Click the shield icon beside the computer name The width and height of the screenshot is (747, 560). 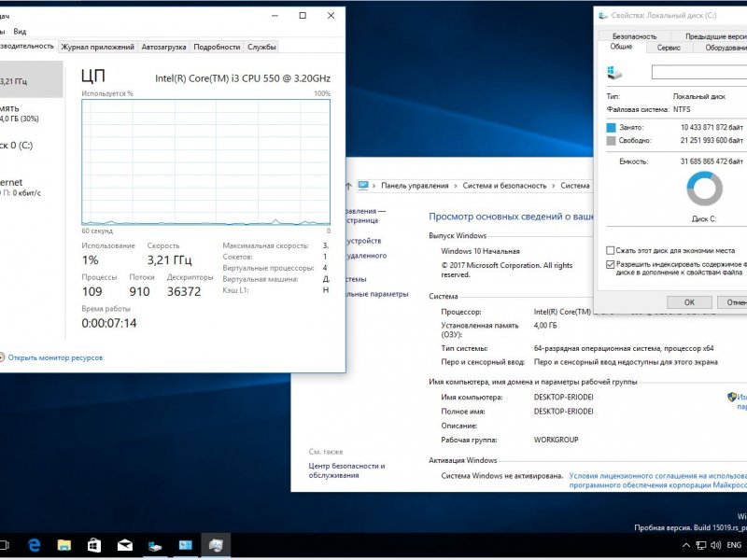[x=732, y=397]
